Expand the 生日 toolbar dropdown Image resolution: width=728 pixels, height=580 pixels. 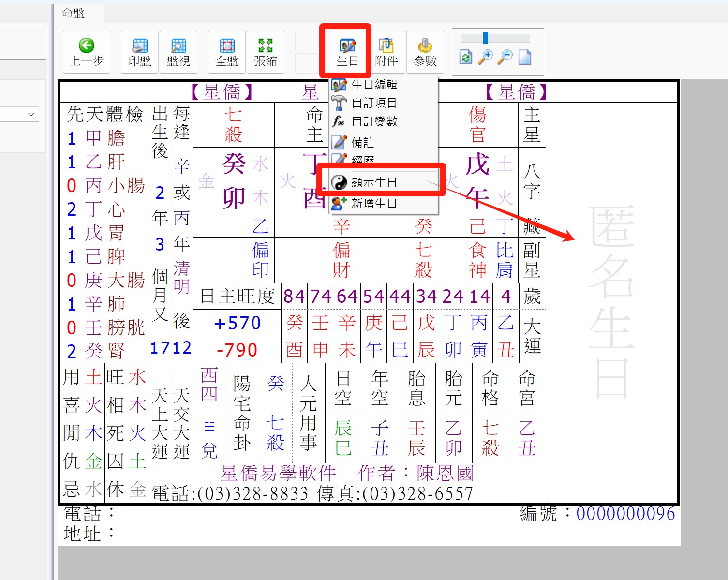click(347, 52)
